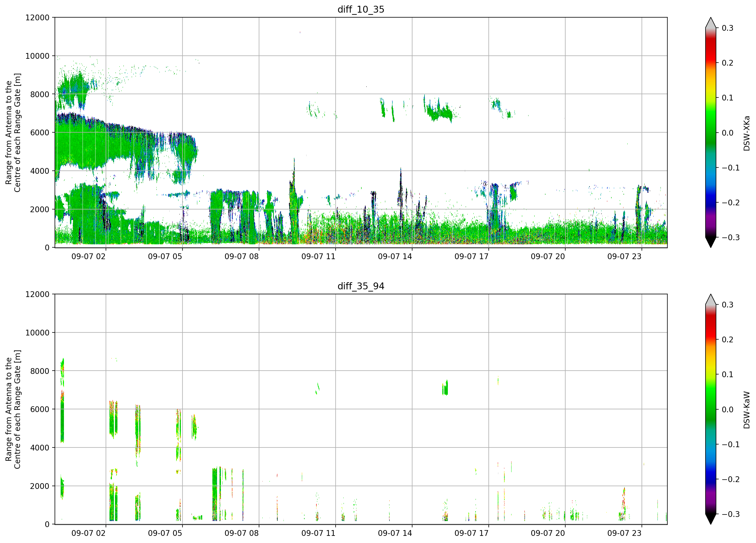Click the 09-07 08 label on bottom plot
Image resolution: width=756 pixels, height=543 pixels.
pos(242,533)
